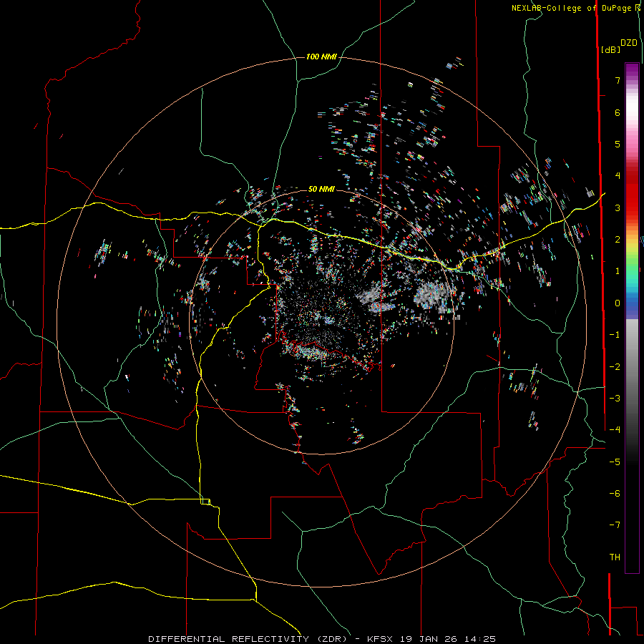The height and width of the screenshot is (644, 644).
Task: Click the -4 value on color scale
Action: 615,430
